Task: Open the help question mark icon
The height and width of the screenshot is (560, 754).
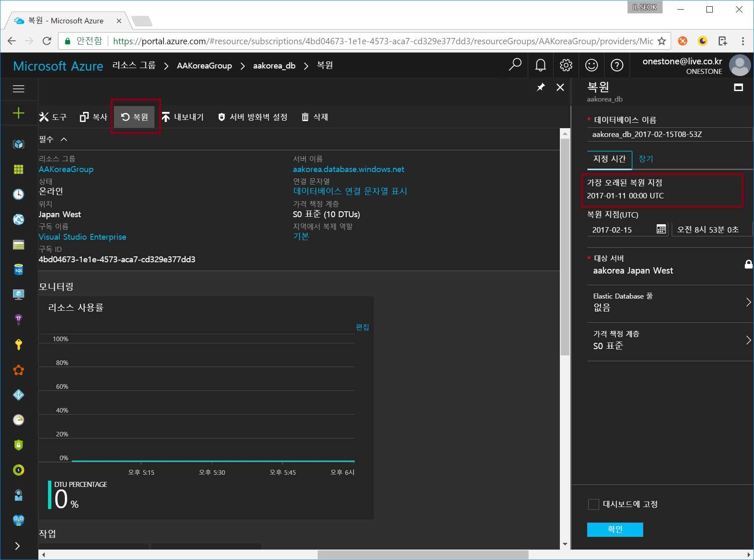Action: pos(617,65)
